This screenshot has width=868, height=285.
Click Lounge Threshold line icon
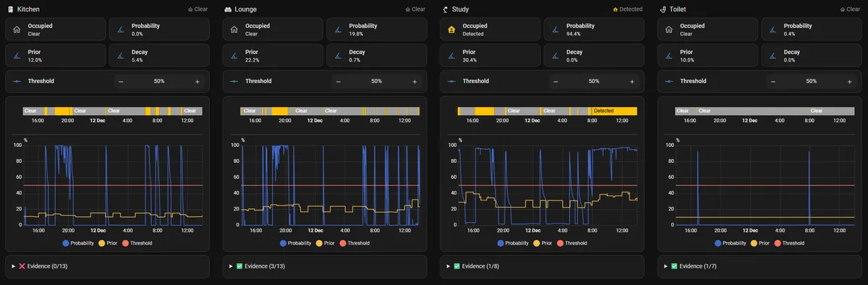pyautogui.click(x=234, y=81)
